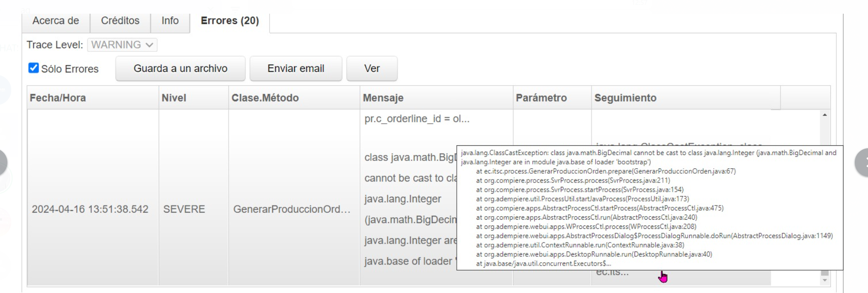Click the gray right navigation arrow circle
Viewport: 868px width, 293px height.
[862, 162]
